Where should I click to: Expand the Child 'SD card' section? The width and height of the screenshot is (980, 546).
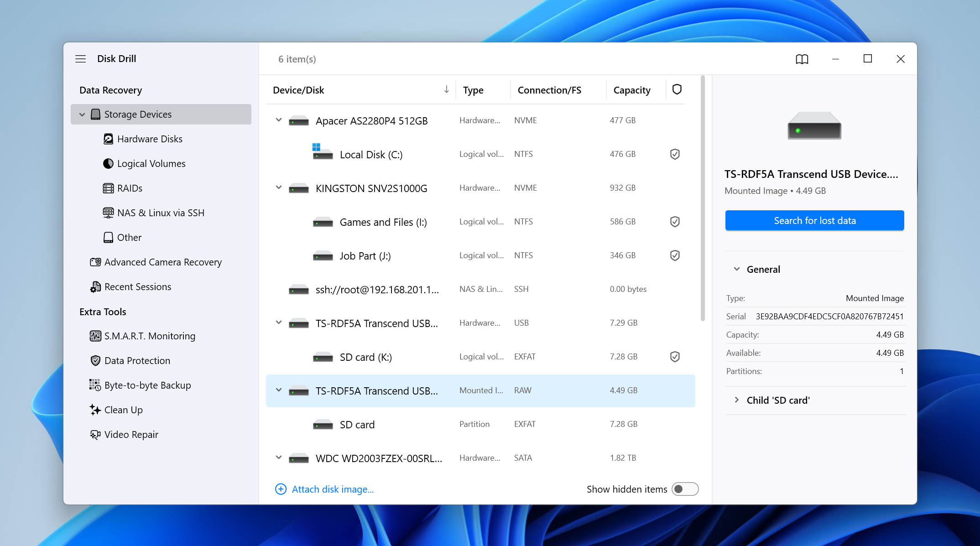(x=736, y=400)
